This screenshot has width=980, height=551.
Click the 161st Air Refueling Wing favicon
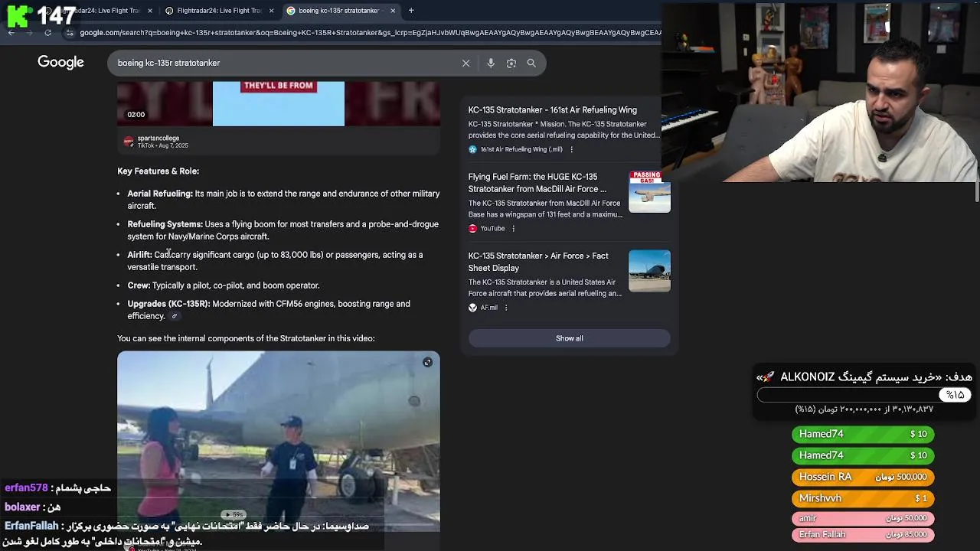[x=472, y=149]
